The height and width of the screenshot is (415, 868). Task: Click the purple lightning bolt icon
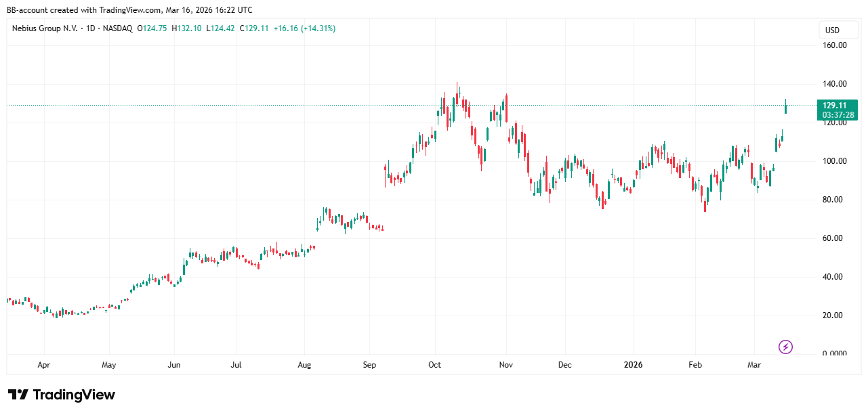click(785, 347)
